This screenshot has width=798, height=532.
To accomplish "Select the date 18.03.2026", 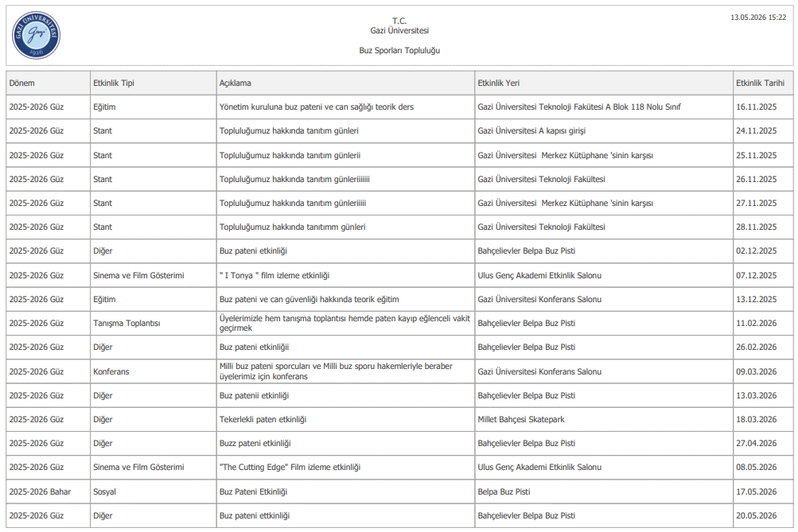I will [757, 419].
